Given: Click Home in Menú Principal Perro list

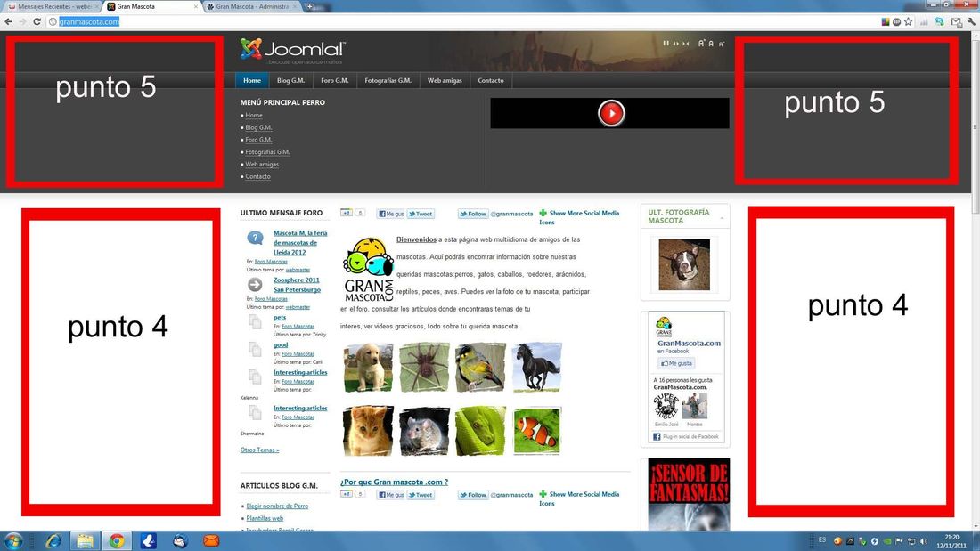Looking at the screenshot, I should pos(254,115).
